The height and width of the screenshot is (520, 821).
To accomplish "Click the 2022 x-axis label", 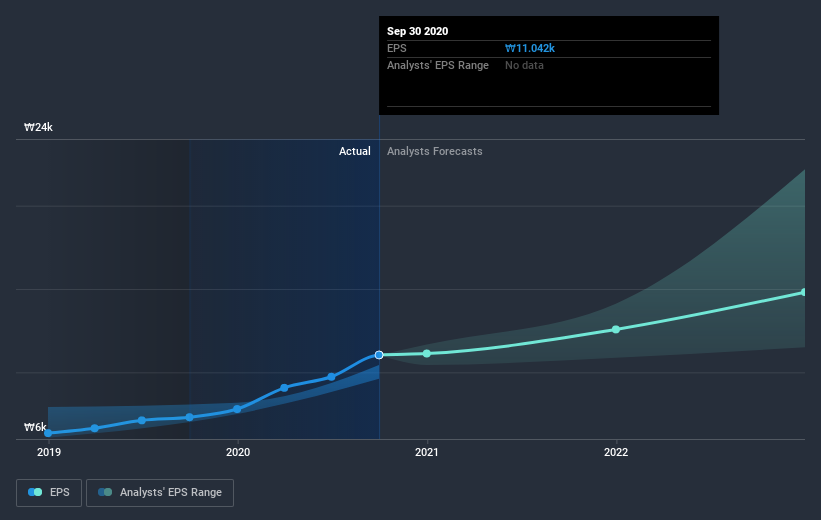I will tap(616, 452).
